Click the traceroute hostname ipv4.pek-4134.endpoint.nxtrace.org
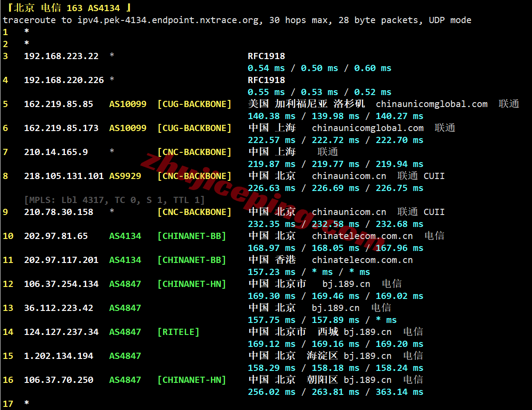Viewport: 532px width, 410px height. click(x=168, y=20)
